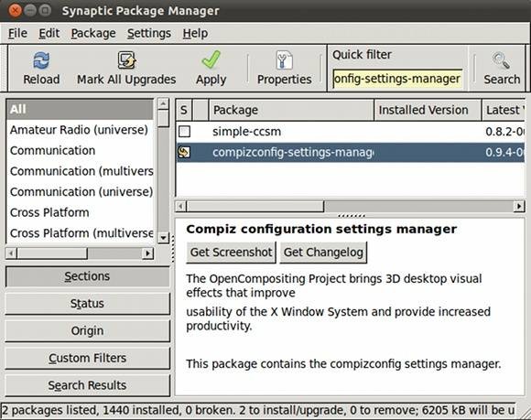This screenshot has height=420, width=531.
Task: Sort by the Latest Version column header
Action: [504, 110]
